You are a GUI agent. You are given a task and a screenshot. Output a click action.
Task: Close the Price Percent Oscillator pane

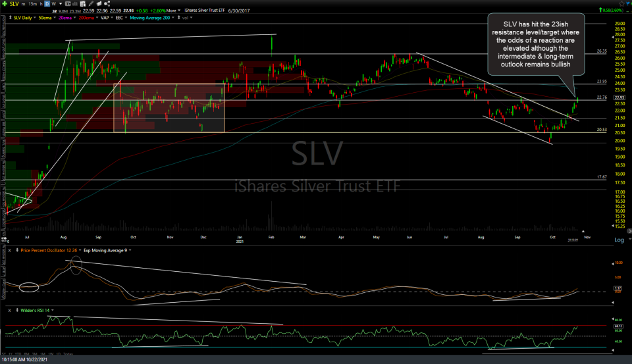tap(10, 250)
